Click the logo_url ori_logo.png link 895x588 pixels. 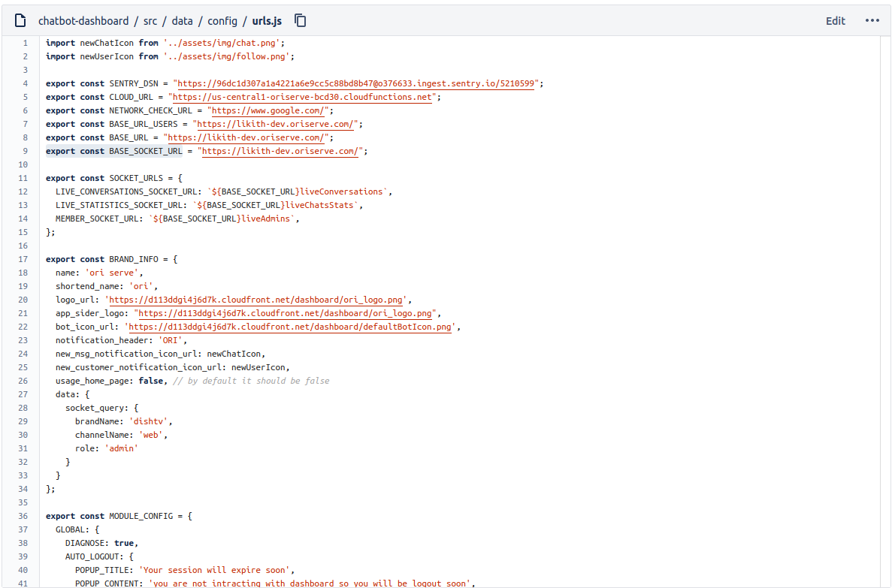[x=258, y=300]
